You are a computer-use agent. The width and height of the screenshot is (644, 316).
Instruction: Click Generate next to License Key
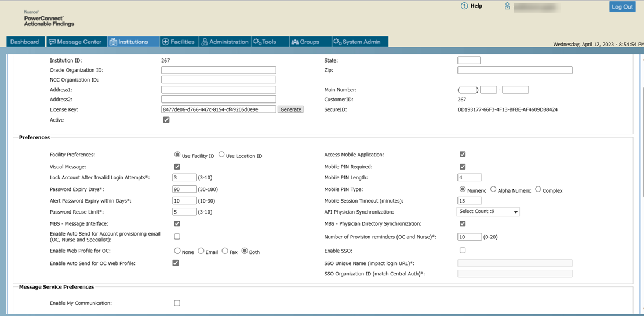291,109
